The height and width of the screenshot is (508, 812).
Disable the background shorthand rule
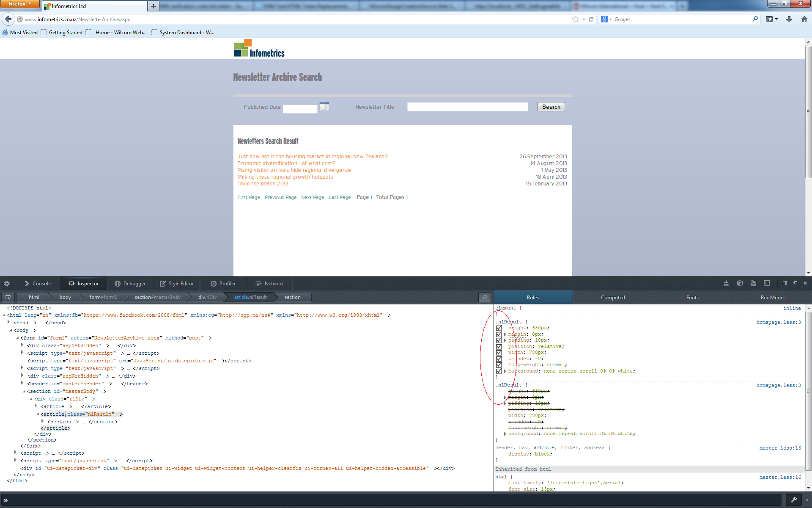point(499,371)
